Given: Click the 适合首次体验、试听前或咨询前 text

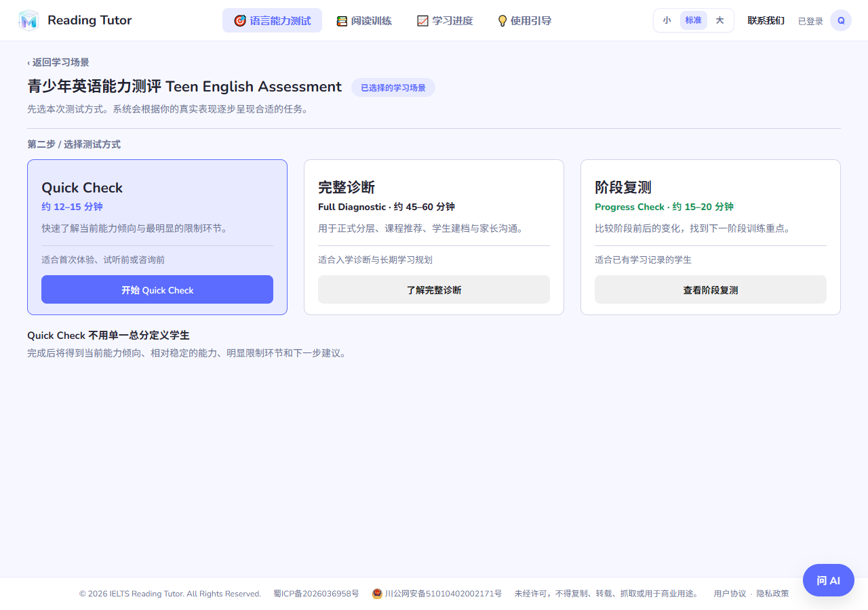Looking at the screenshot, I should click(x=103, y=260).
